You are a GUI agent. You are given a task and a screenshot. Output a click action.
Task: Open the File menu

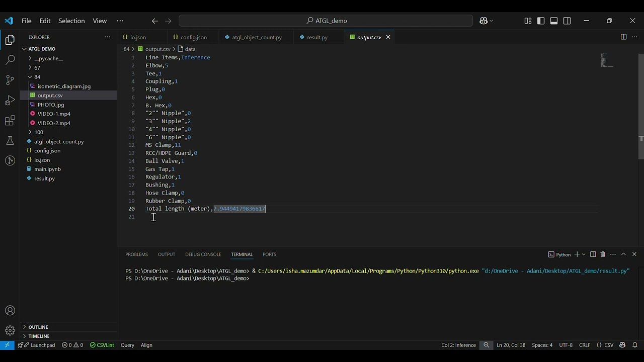point(27,21)
